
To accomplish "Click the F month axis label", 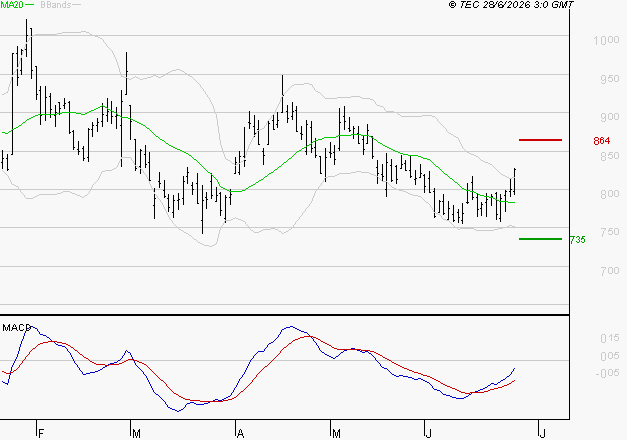I will pos(40,434).
